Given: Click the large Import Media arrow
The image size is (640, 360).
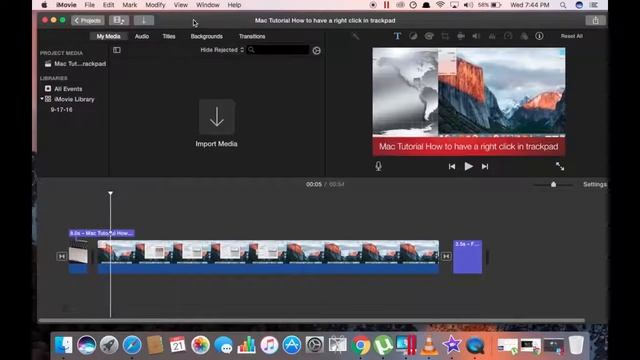Looking at the screenshot, I should pos(217,117).
